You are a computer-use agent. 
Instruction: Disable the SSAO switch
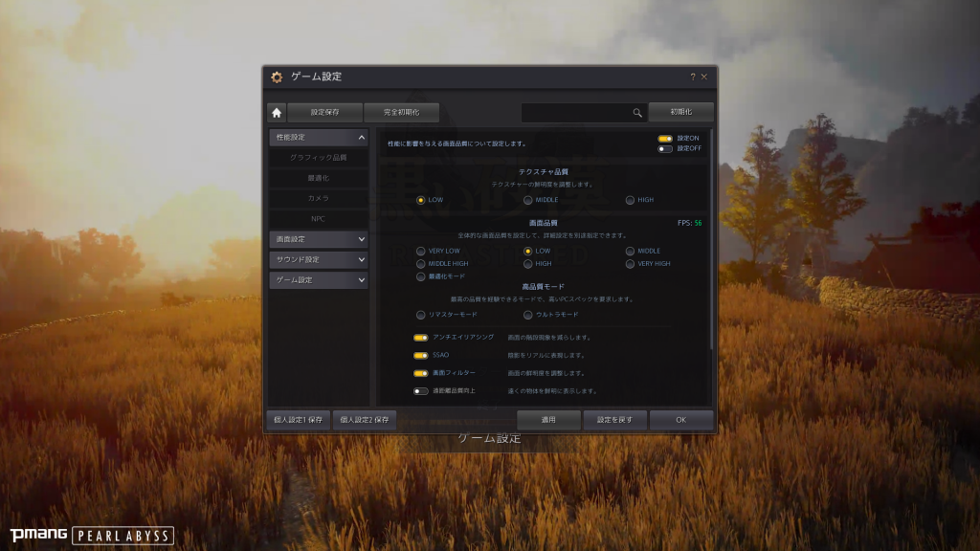point(421,356)
